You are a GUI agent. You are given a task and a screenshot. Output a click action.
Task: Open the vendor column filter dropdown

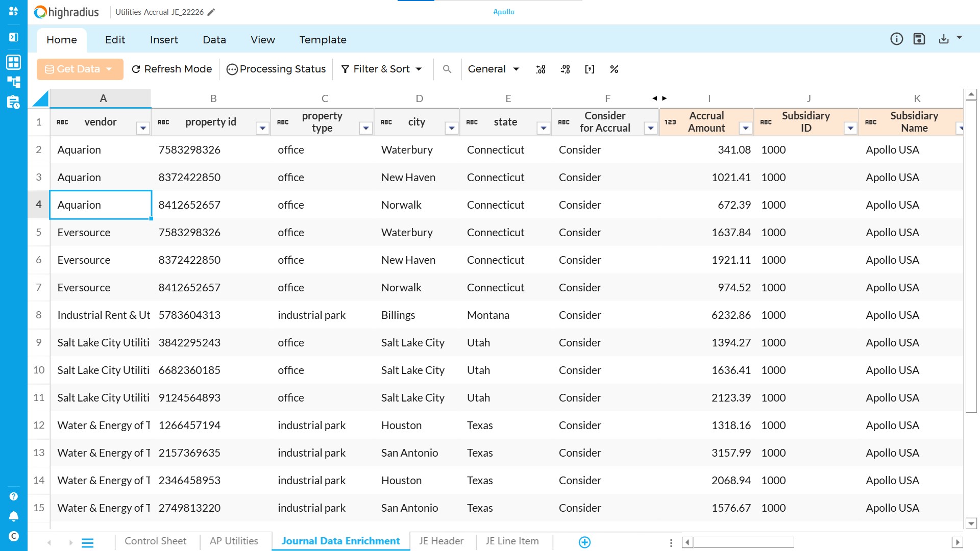[x=143, y=129]
